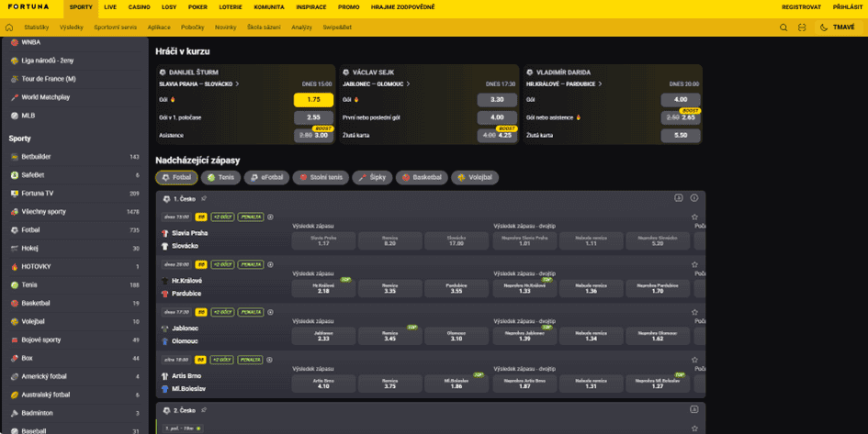Pin the 1. Česko league
The height and width of the screenshot is (434, 868).
(x=204, y=198)
